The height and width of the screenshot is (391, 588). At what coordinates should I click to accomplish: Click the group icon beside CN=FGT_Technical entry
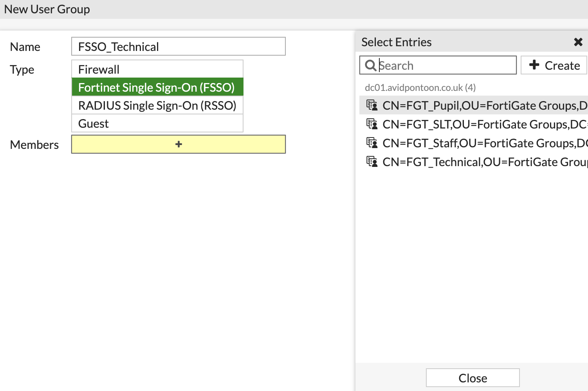click(372, 161)
